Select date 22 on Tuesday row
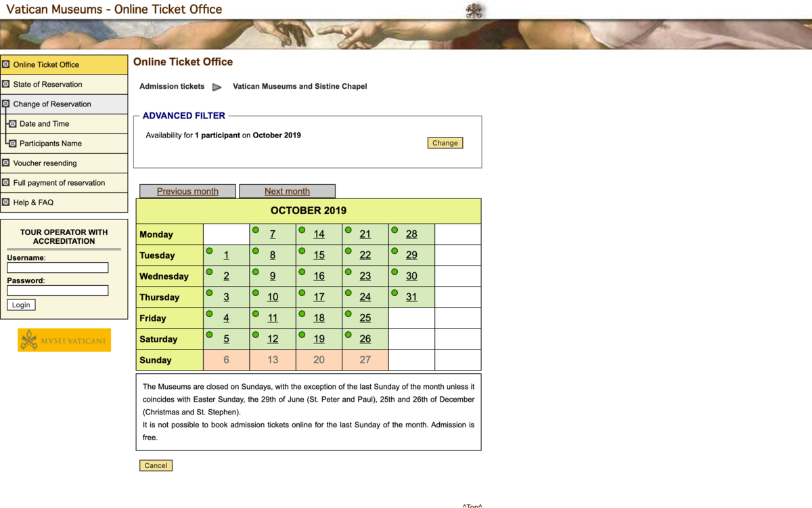 [365, 255]
